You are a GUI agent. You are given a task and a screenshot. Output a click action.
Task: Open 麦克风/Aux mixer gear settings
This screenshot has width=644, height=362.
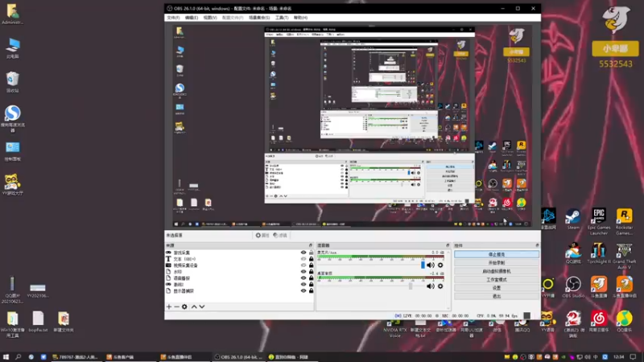pos(440,265)
